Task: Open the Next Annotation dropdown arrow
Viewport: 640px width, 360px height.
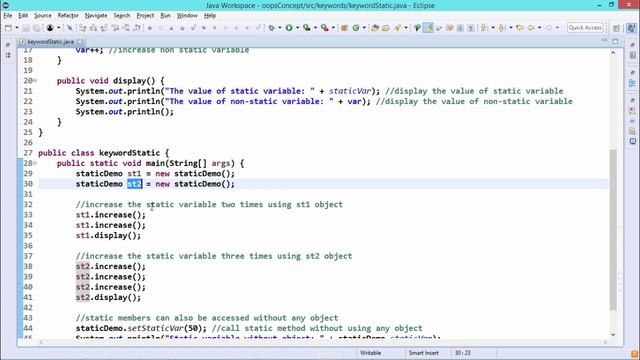Action: [493, 28]
